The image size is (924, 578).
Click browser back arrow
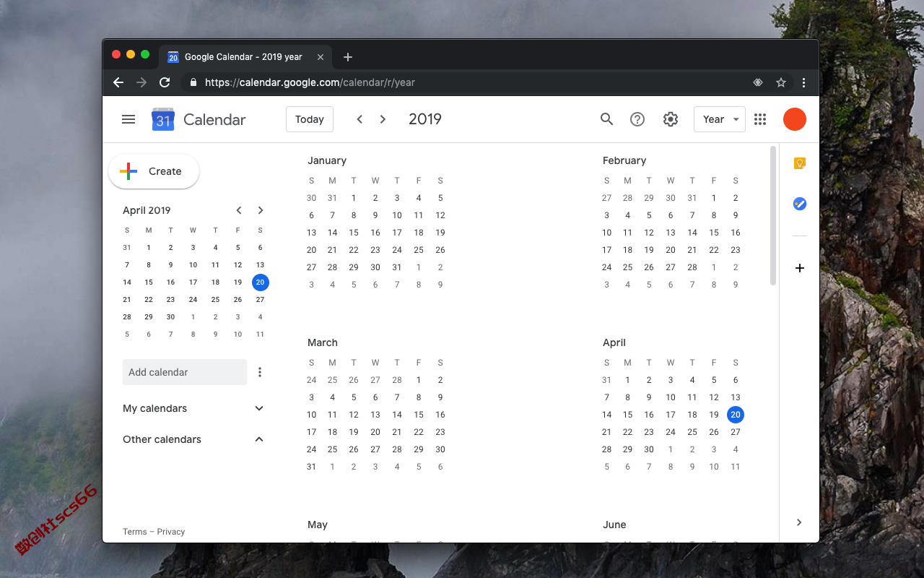[x=118, y=82]
